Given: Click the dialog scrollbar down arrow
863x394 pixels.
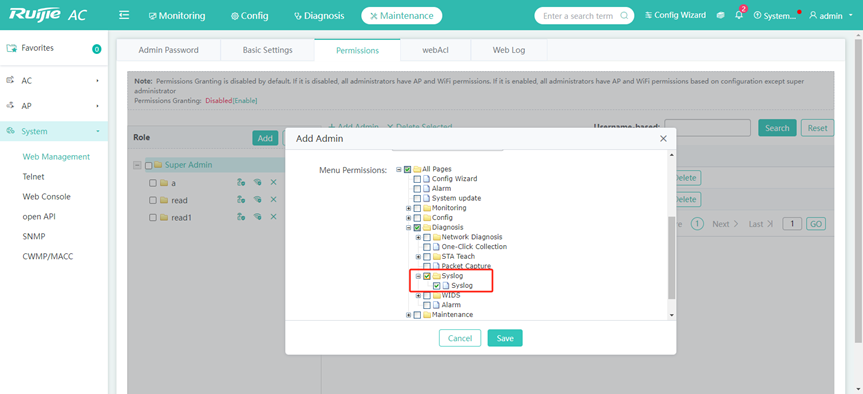Looking at the screenshot, I should point(671,315).
